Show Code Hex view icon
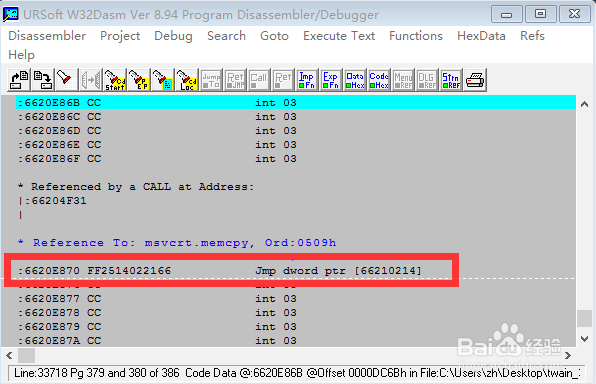Image resolution: width=596 pixels, height=384 pixels. [379, 80]
